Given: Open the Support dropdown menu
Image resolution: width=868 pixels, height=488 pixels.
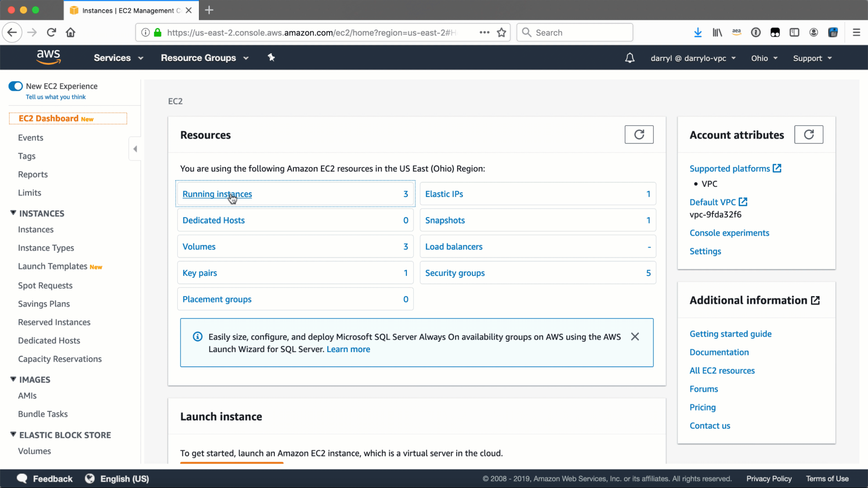Looking at the screenshot, I should pos(812,58).
